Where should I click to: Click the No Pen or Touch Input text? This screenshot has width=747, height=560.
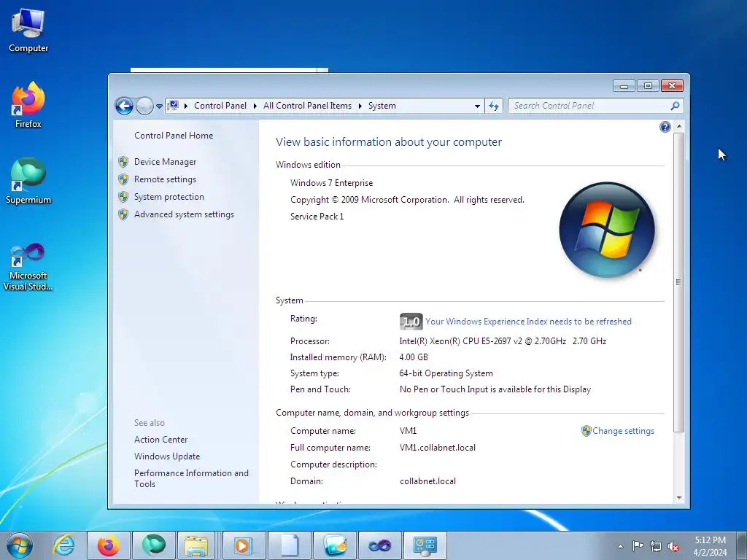[495, 389]
